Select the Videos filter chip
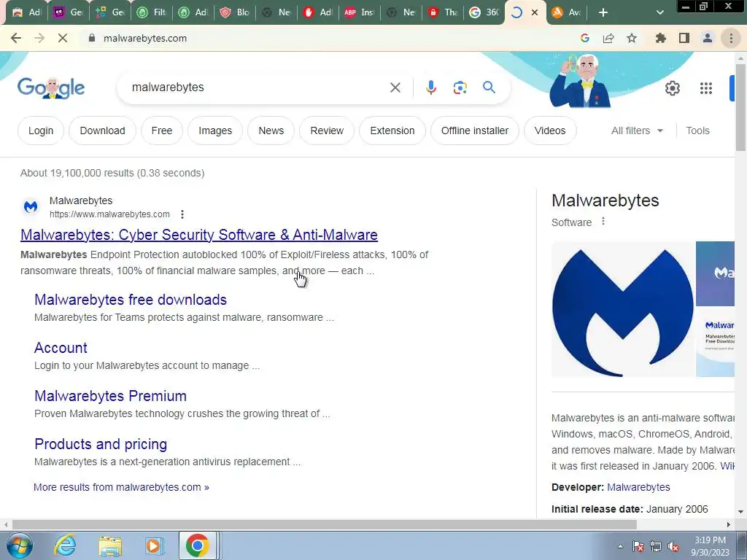This screenshot has height=560, width=747. click(x=550, y=131)
